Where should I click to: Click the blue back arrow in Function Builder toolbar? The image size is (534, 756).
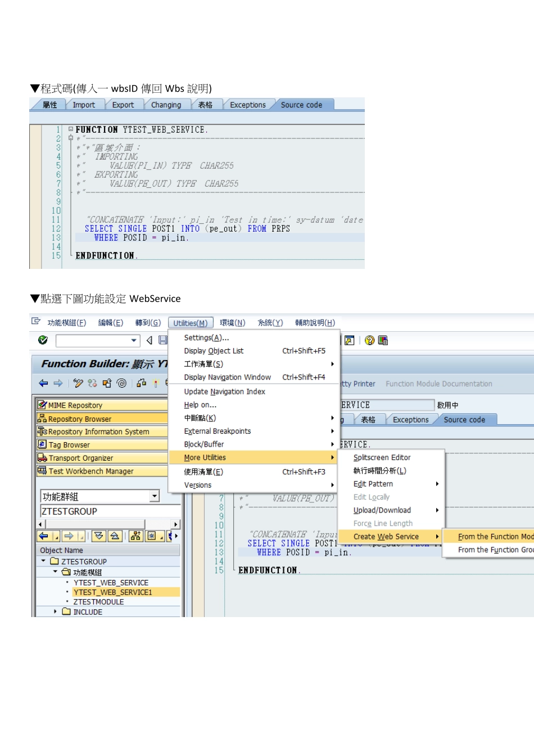pos(43,383)
